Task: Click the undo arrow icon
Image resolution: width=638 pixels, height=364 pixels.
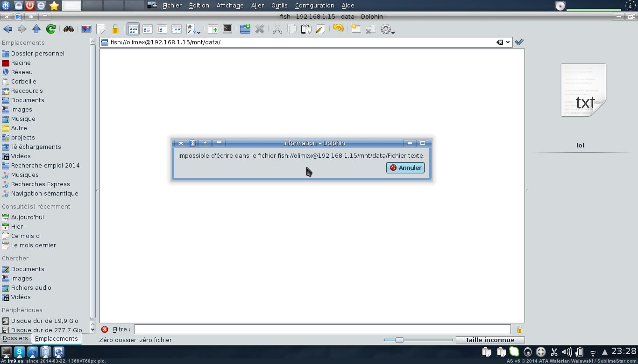Action: click(x=338, y=29)
